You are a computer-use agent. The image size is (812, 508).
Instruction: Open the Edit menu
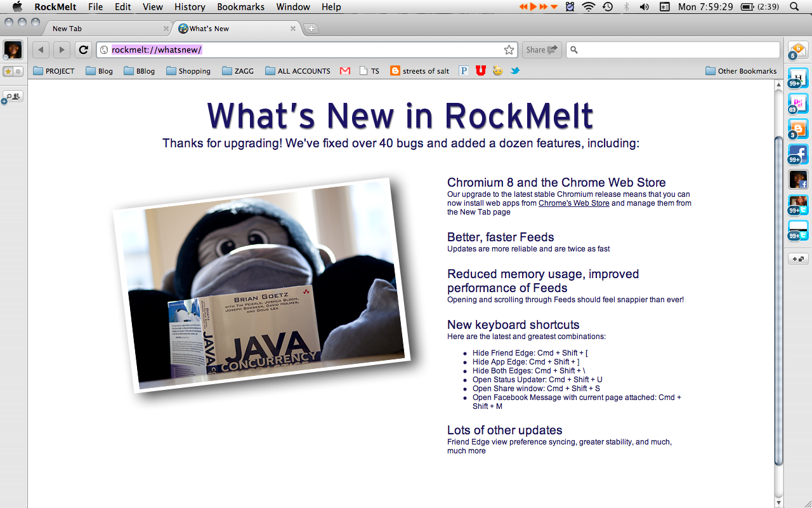coord(122,7)
